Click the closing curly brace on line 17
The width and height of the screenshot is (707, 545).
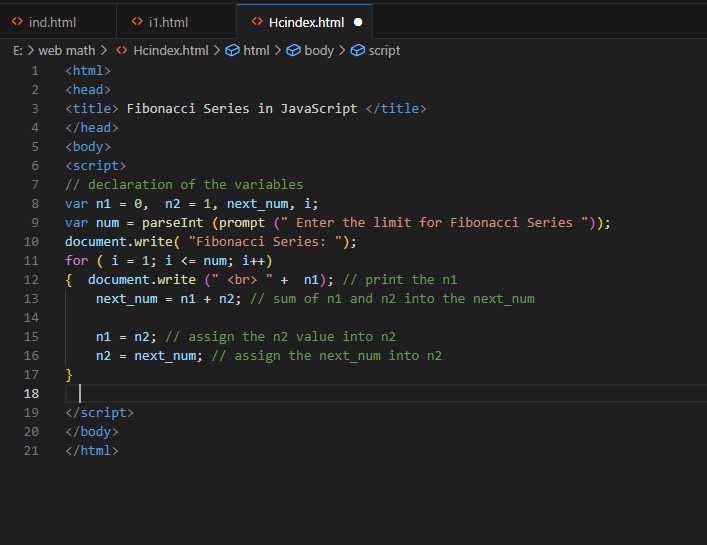[69, 375]
